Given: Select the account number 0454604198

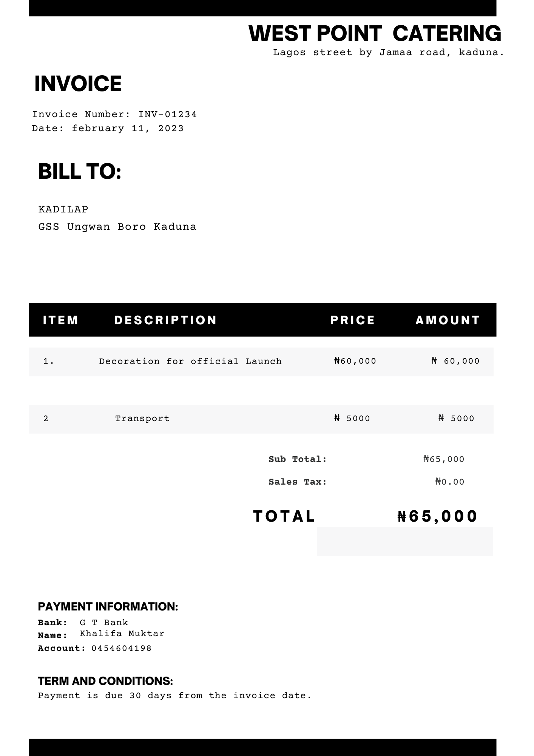Looking at the screenshot, I should [122, 648].
